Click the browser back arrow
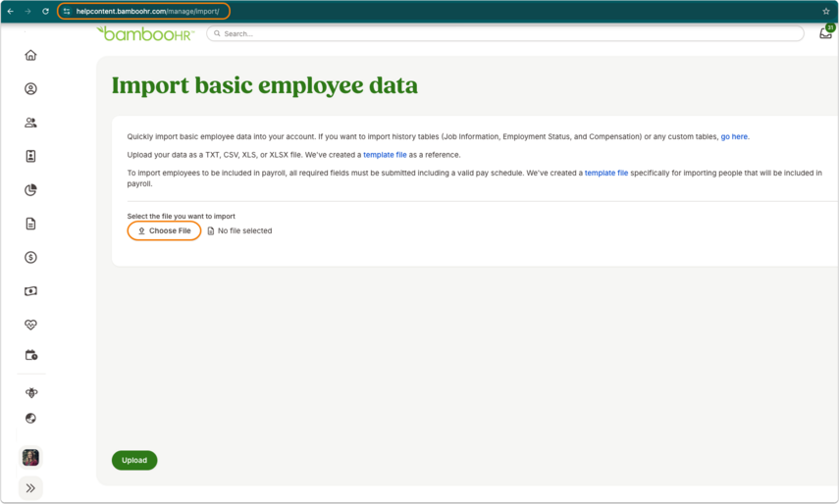The height and width of the screenshot is (504, 839). pyautogui.click(x=10, y=11)
